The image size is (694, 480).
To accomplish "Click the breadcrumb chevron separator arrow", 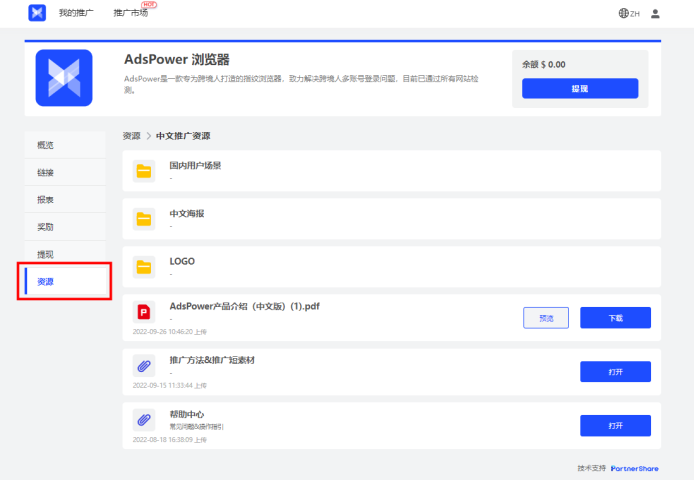I will coord(149,136).
